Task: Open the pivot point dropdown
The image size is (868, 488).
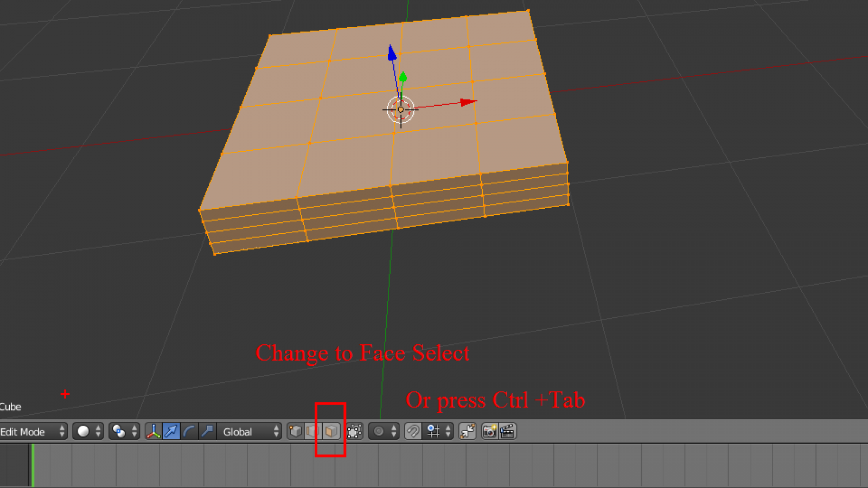Action: pyautogui.click(x=124, y=432)
